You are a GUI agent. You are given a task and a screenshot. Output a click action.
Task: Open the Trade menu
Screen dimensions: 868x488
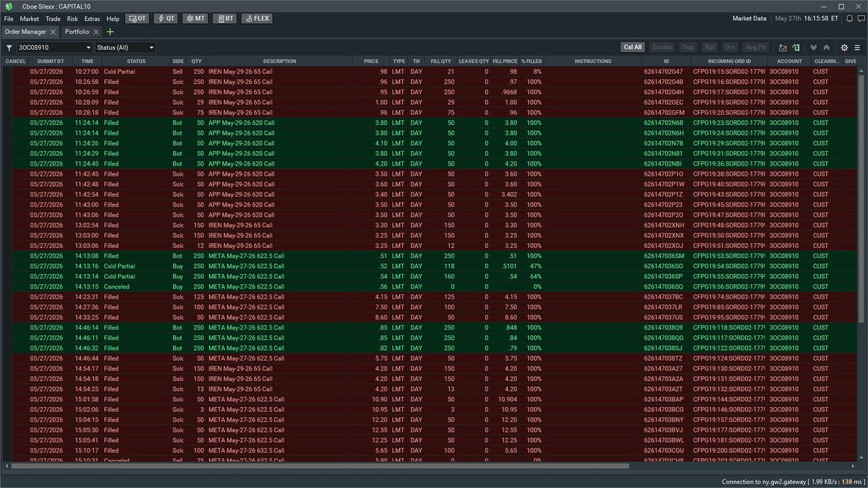53,18
